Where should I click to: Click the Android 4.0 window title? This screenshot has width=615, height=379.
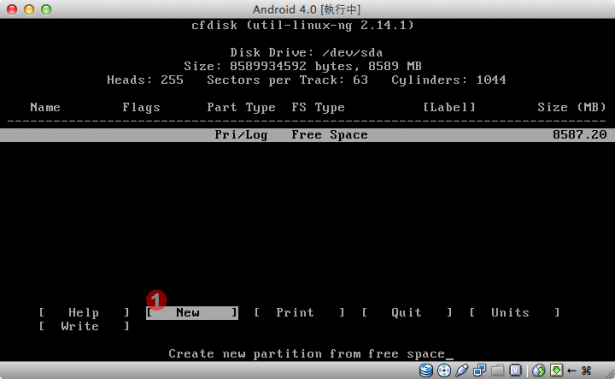[306, 9]
